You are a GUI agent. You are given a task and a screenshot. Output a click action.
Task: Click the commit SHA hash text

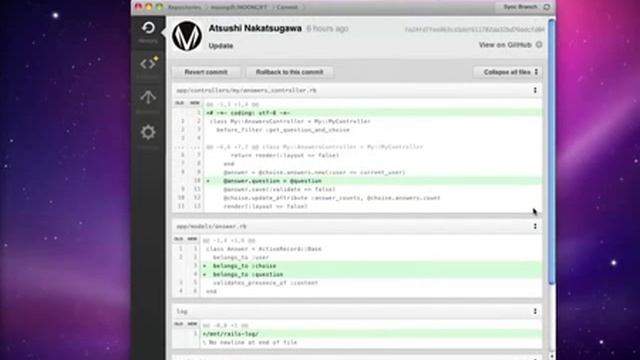[474, 29]
